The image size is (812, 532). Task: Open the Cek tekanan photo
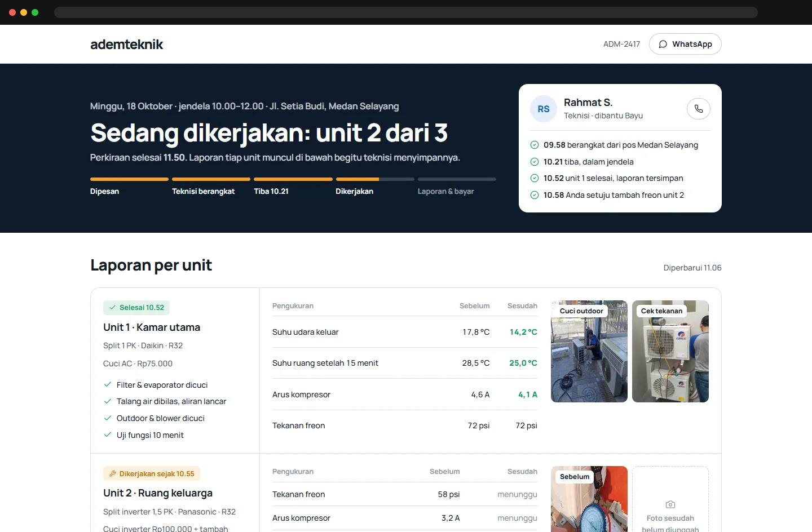click(x=670, y=351)
